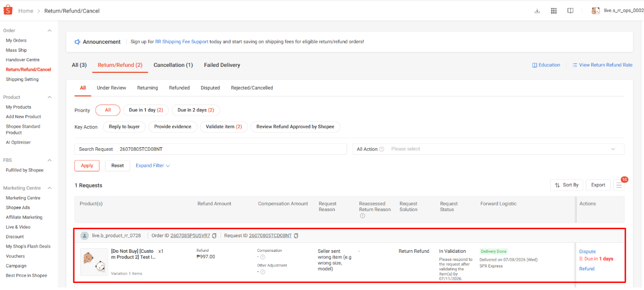Open the Returning sub-tab
644x290 pixels.
click(x=148, y=88)
